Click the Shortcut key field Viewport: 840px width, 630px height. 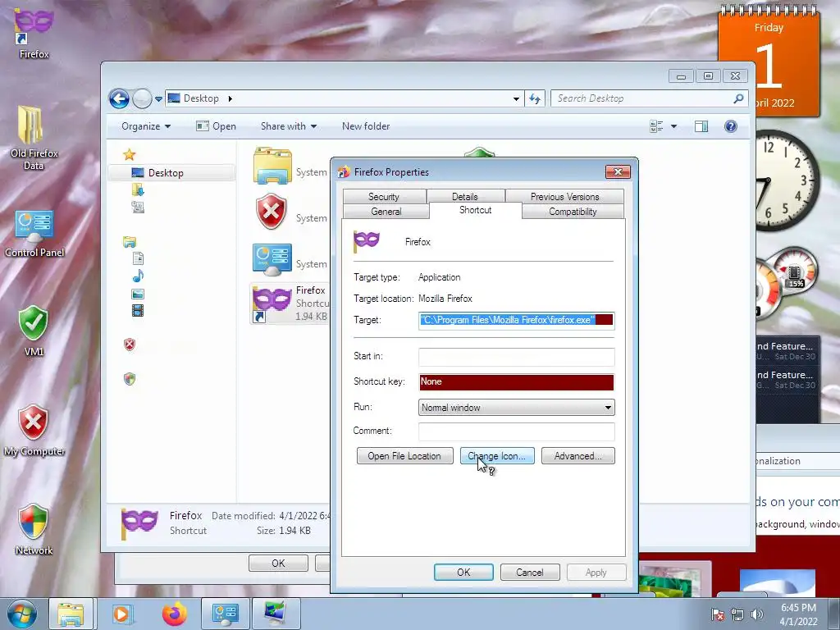517,381
